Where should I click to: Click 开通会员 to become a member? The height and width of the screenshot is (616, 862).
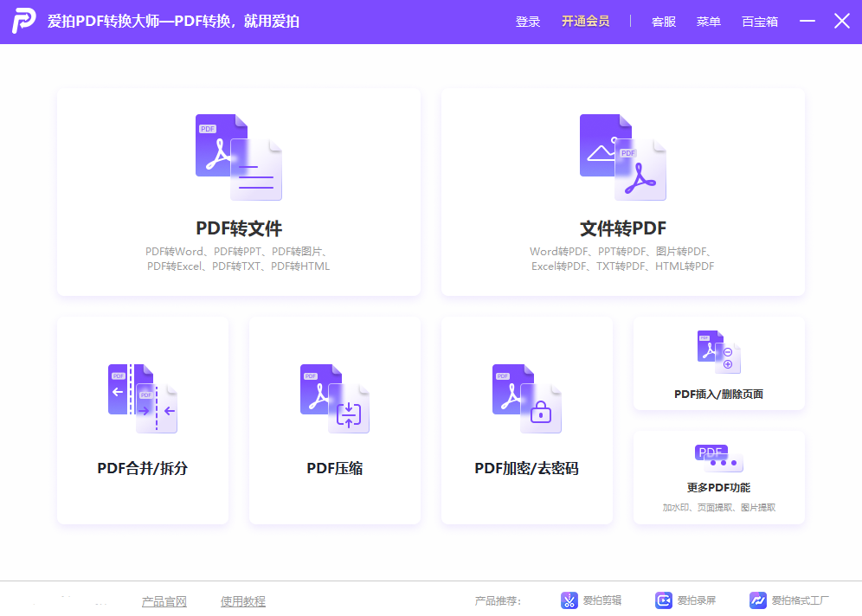[x=585, y=22]
